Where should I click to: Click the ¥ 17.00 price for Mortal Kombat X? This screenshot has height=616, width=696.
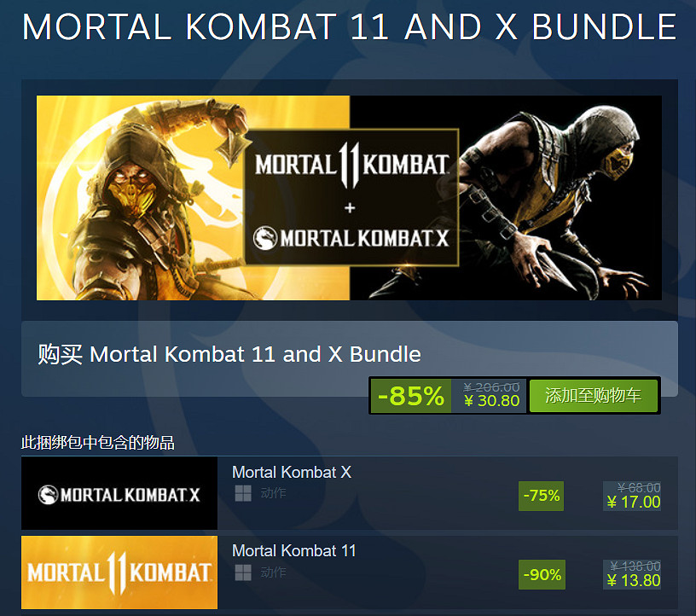coord(634,503)
